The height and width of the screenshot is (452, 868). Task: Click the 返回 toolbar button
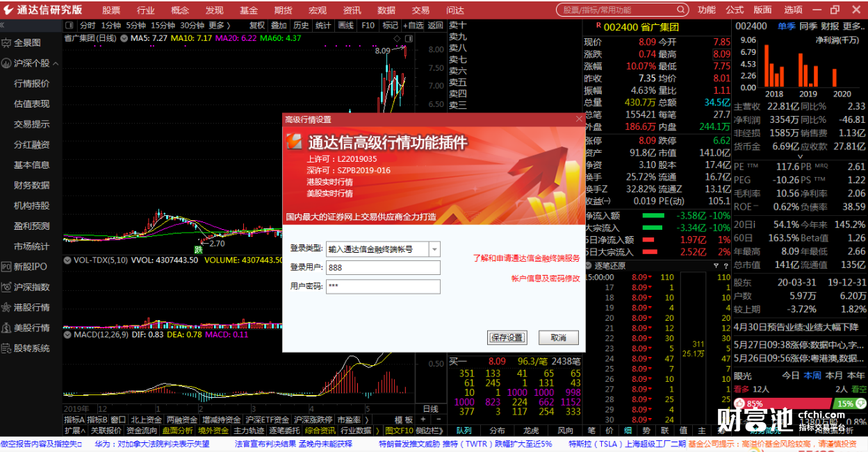[435, 25]
